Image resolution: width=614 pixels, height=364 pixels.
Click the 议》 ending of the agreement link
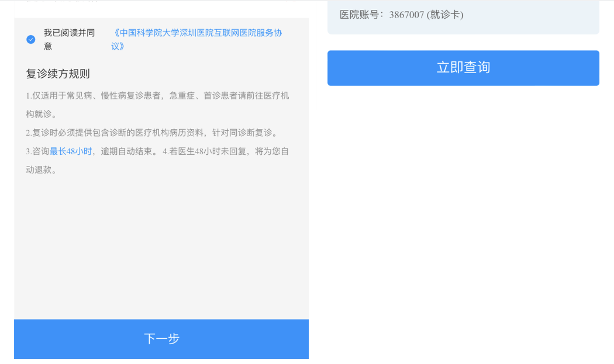(x=118, y=46)
